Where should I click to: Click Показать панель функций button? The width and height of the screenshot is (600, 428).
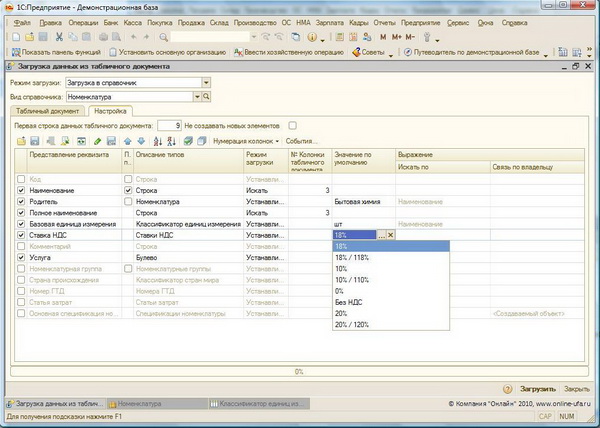[56, 52]
